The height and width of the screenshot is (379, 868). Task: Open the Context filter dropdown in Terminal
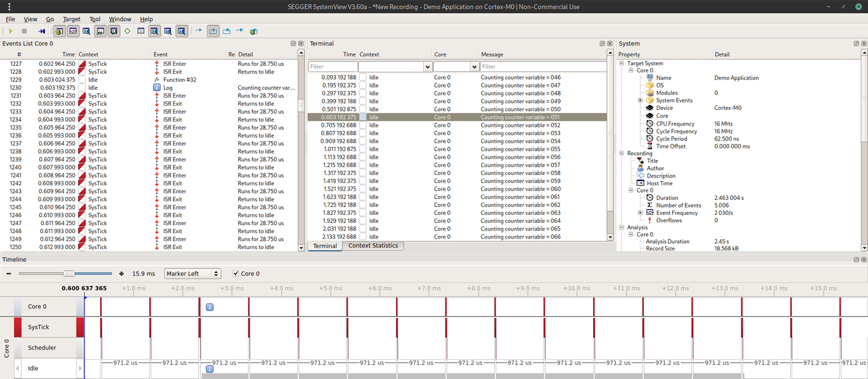tap(427, 66)
